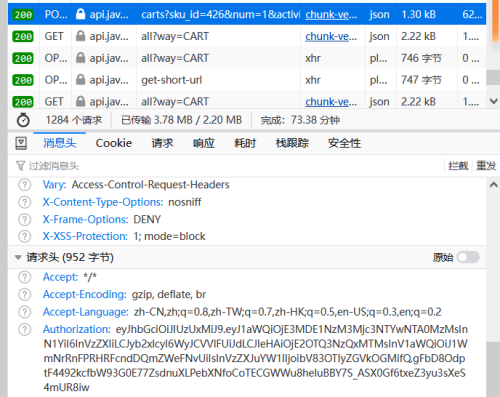Click the filter funnel icon beside 过滤消息头

pyautogui.click(x=21, y=166)
